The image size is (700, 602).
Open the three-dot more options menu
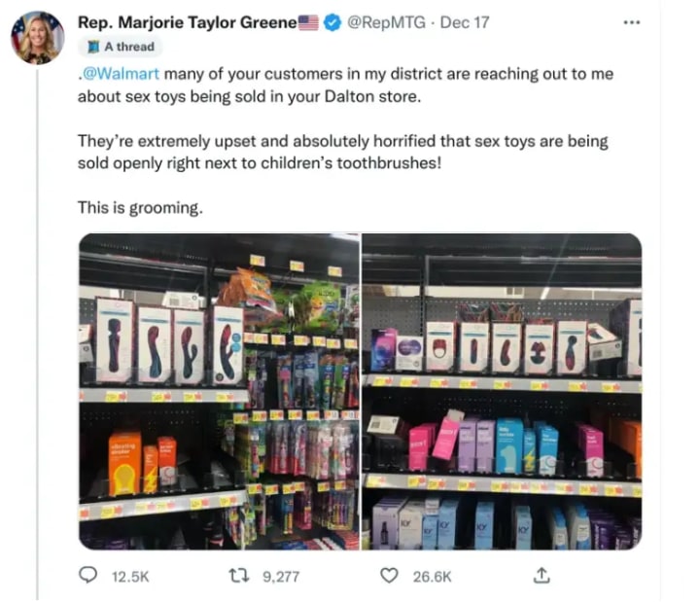pyautogui.click(x=632, y=22)
